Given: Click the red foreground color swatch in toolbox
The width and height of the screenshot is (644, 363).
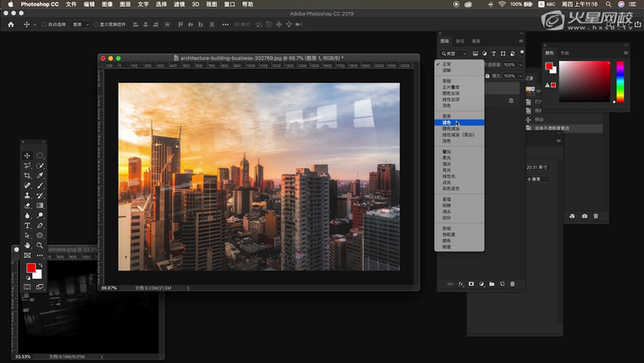Looking at the screenshot, I should pos(31,268).
